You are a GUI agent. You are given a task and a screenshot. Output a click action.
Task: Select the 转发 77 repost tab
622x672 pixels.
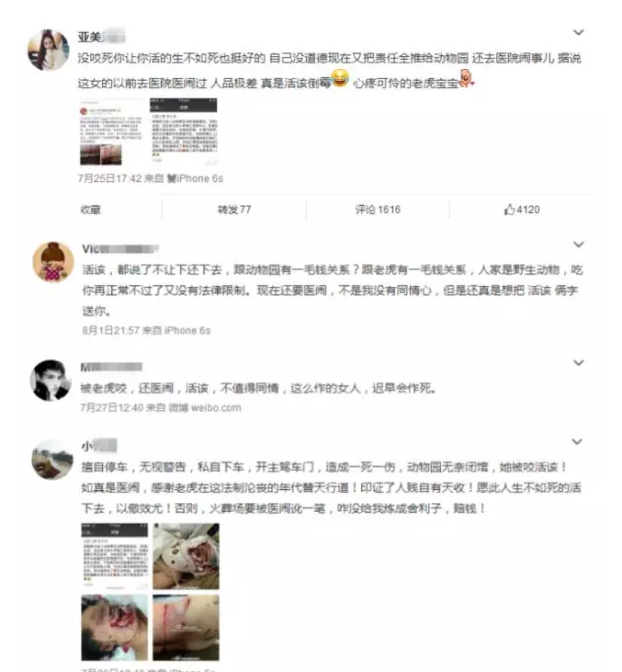coord(234,210)
